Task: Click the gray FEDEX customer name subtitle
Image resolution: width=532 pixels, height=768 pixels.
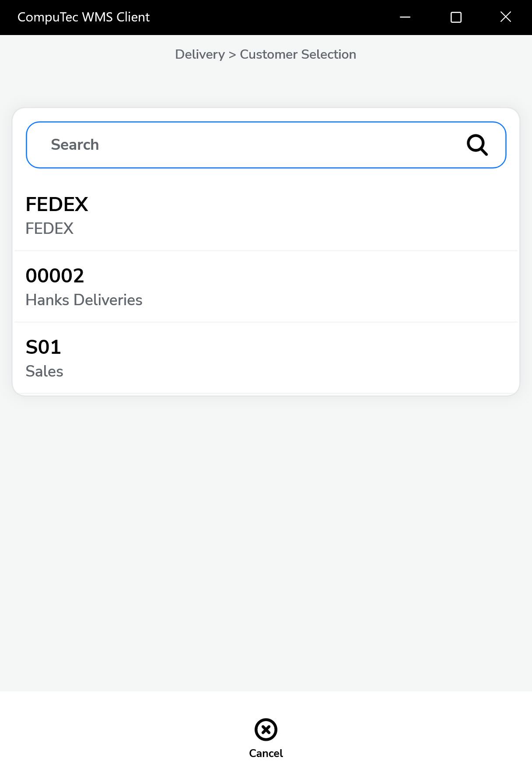Action: pyautogui.click(x=49, y=229)
